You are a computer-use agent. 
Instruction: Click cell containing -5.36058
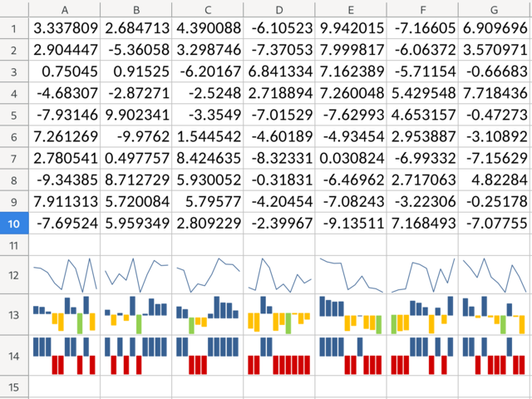136,50
